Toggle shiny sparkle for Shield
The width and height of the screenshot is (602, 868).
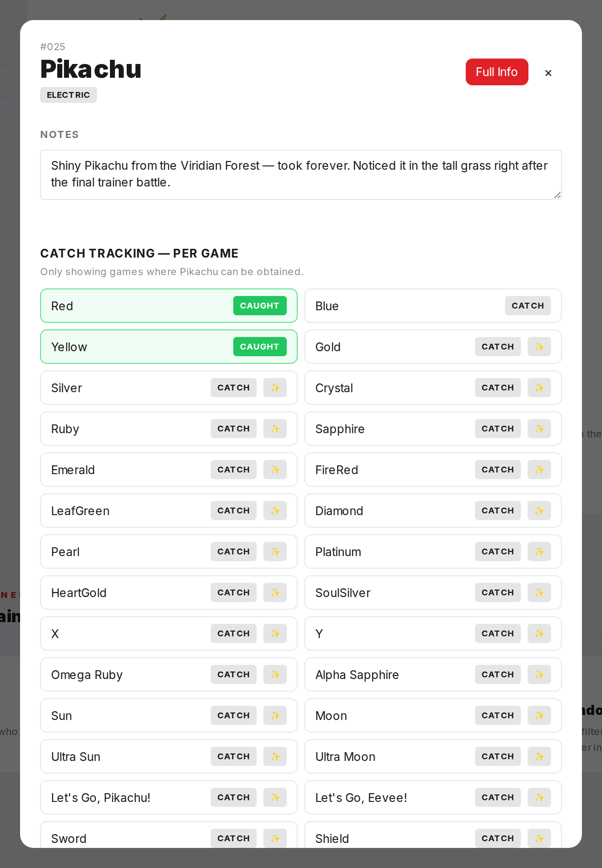(x=539, y=838)
